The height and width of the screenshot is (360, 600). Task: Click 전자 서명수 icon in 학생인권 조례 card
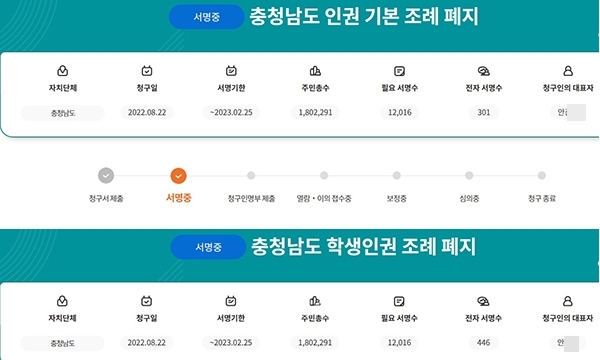(x=483, y=301)
